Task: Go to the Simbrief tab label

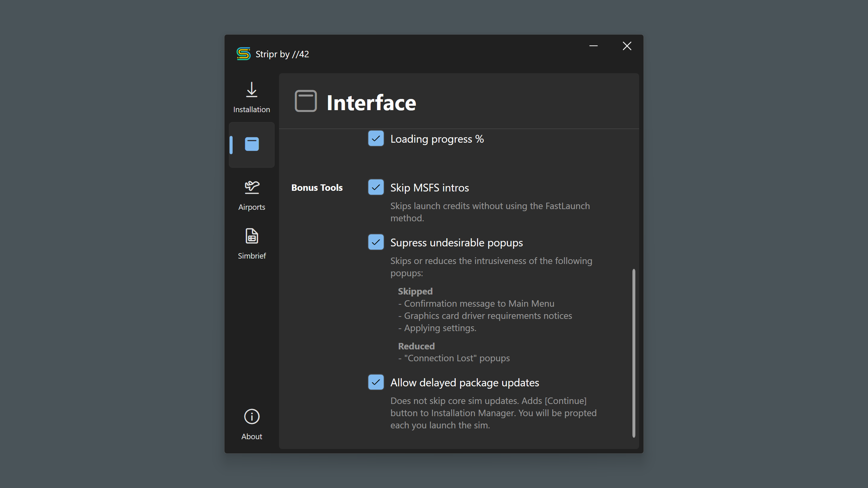Action: click(252, 256)
